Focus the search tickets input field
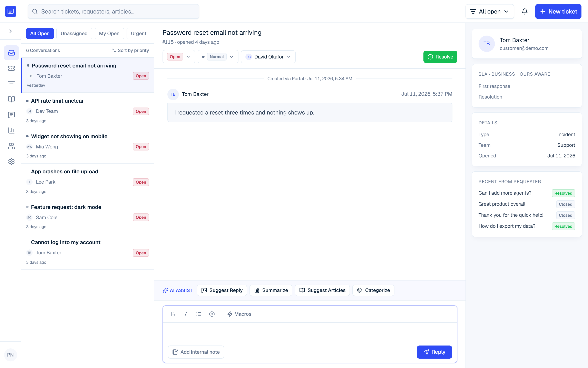The width and height of the screenshot is (588, 368). click(114, 11)
